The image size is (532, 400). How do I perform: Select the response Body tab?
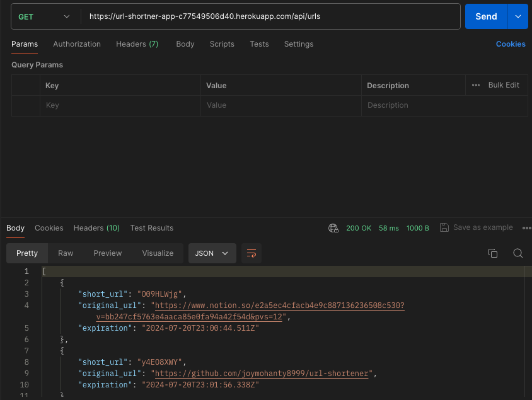pos(15,228)
